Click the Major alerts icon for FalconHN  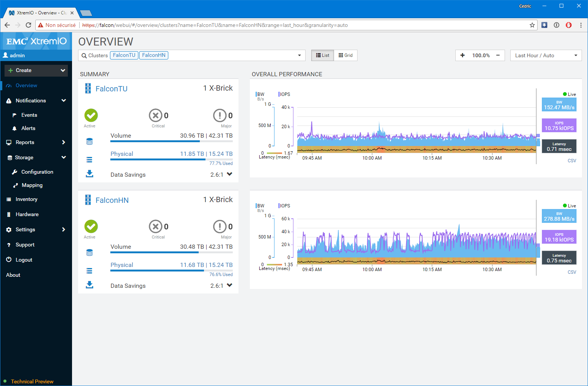(220, 226)
